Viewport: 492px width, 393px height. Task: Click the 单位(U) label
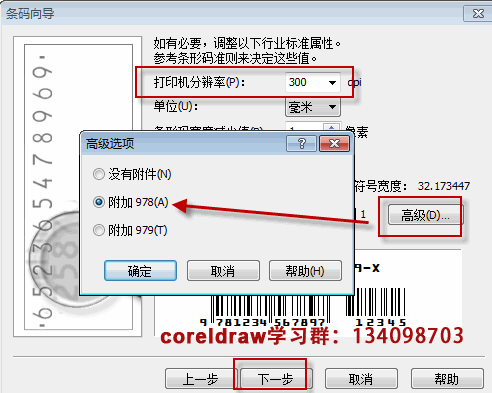click(176, 107)
